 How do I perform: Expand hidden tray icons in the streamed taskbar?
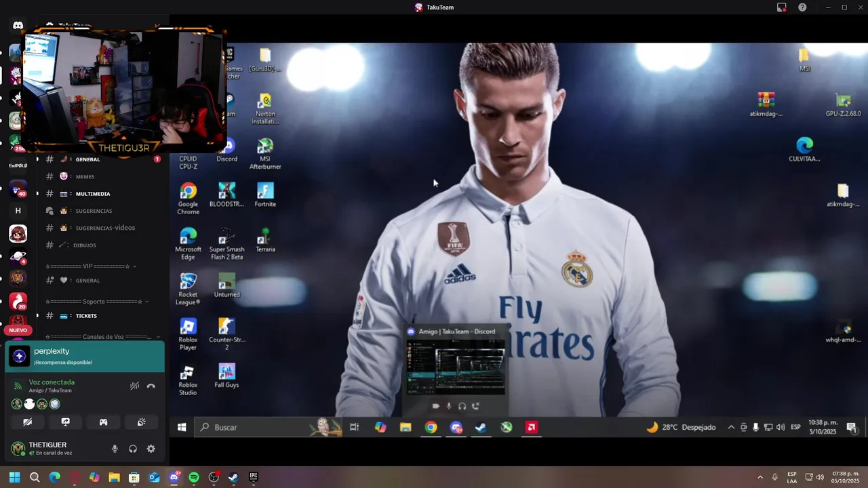730,427
